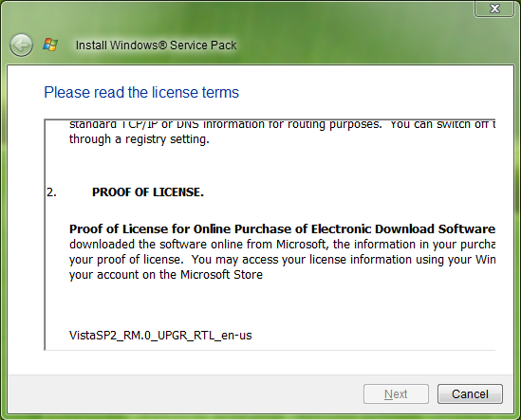Click the 'your account on the Microsoft Store' line

(166, 275)
